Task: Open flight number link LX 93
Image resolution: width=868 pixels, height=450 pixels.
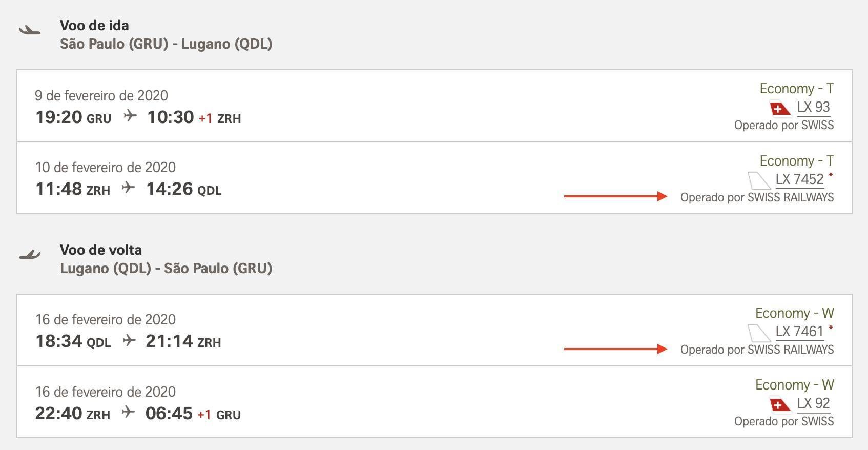Action: tap(814, 108)
